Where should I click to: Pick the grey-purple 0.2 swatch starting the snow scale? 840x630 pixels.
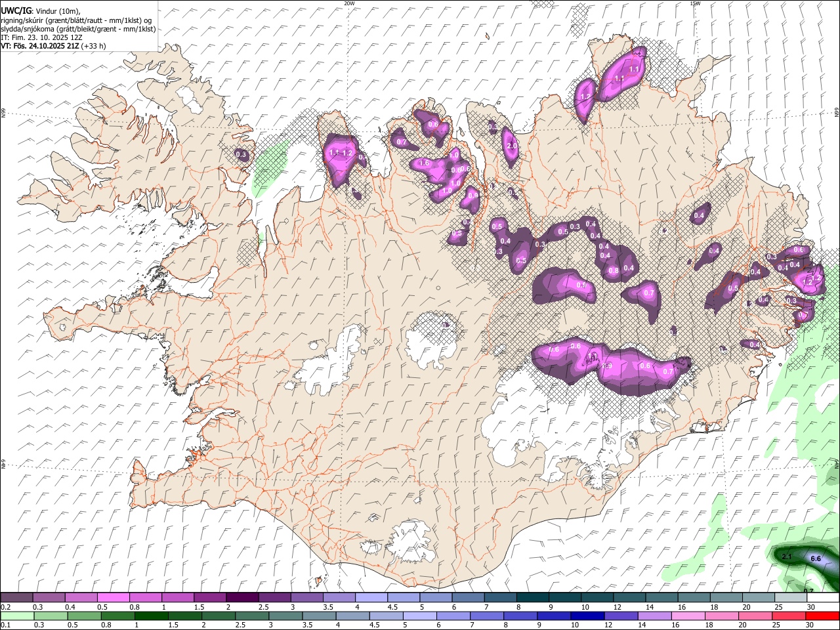[16, 597]
